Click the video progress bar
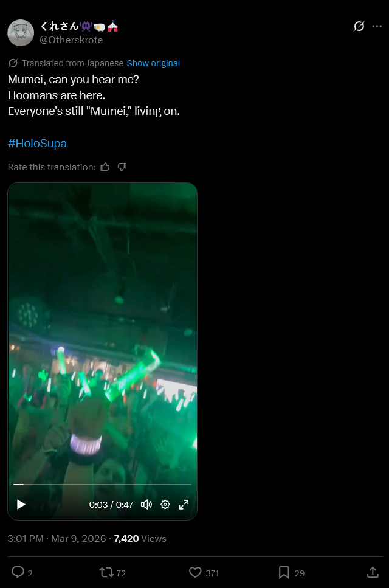This screenshot has height=588, width=389. pyautogui.click(x=102, y=485)
